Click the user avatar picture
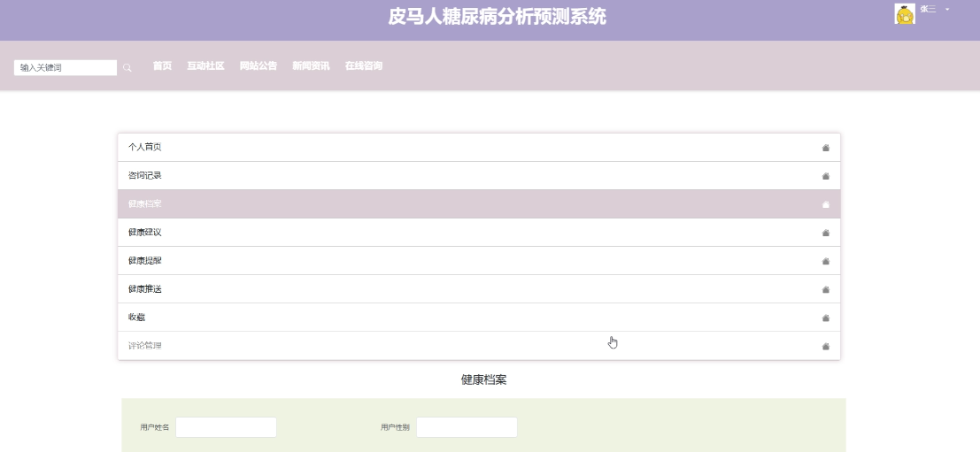Screen dimensions: 980x452 pyautogui.click(x=905, y=14)
